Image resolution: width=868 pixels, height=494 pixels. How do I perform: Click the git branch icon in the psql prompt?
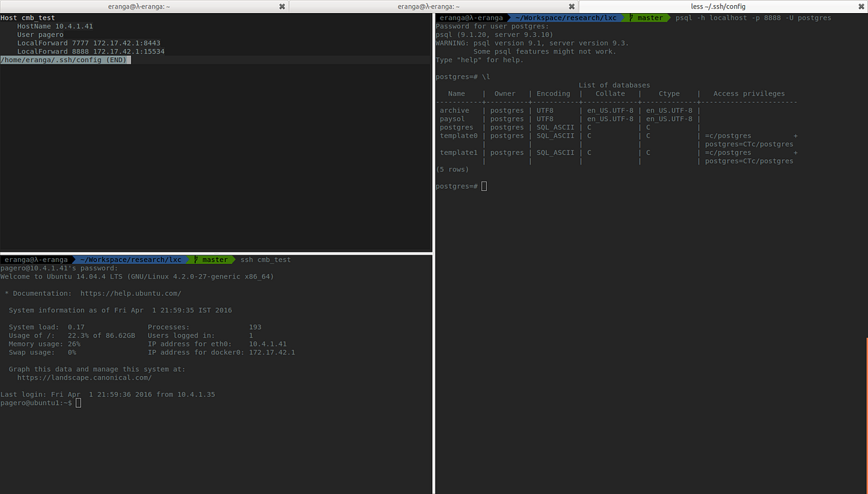631,17
